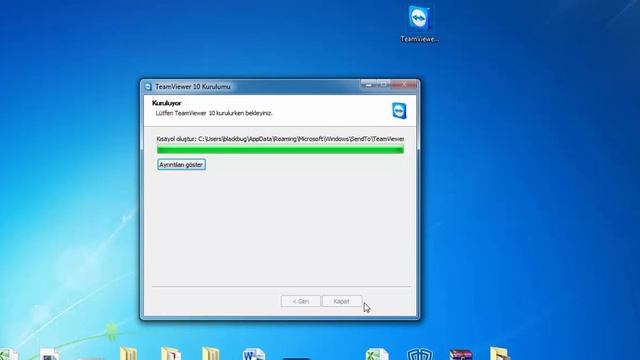Screen dimensions: 640x360
Task: Click 'Lütfen TeamViewer 10 kurulurken bekleyiniz.' text
Action: click(x=214, y=113)
